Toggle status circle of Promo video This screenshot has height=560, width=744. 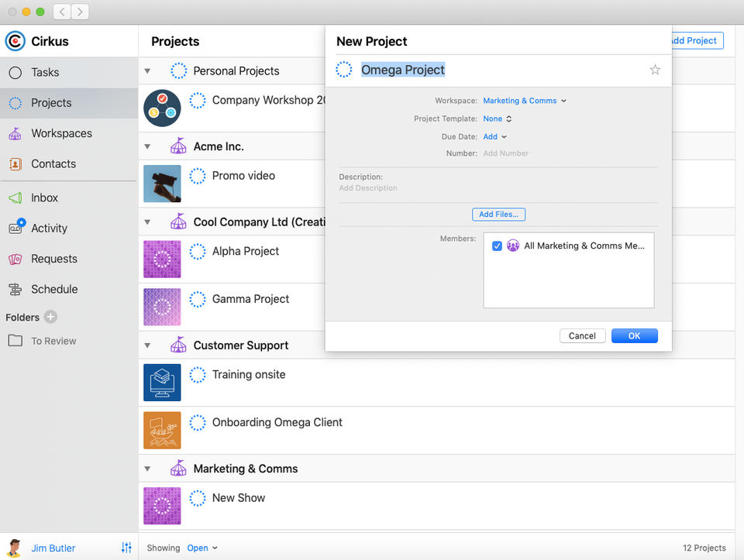point(198,176)
